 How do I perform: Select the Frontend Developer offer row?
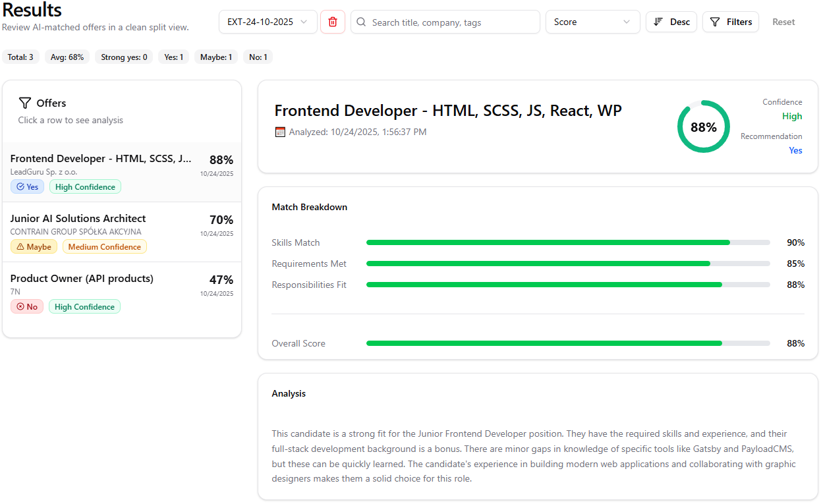point(122,172)
